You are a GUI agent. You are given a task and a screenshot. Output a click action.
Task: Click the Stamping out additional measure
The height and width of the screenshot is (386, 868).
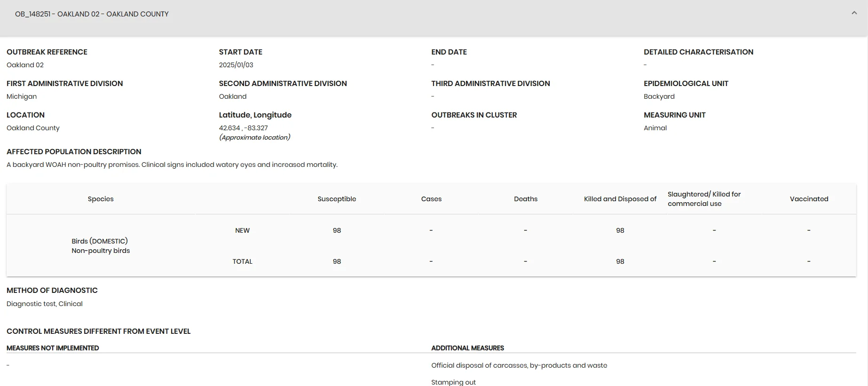point(453,382)
